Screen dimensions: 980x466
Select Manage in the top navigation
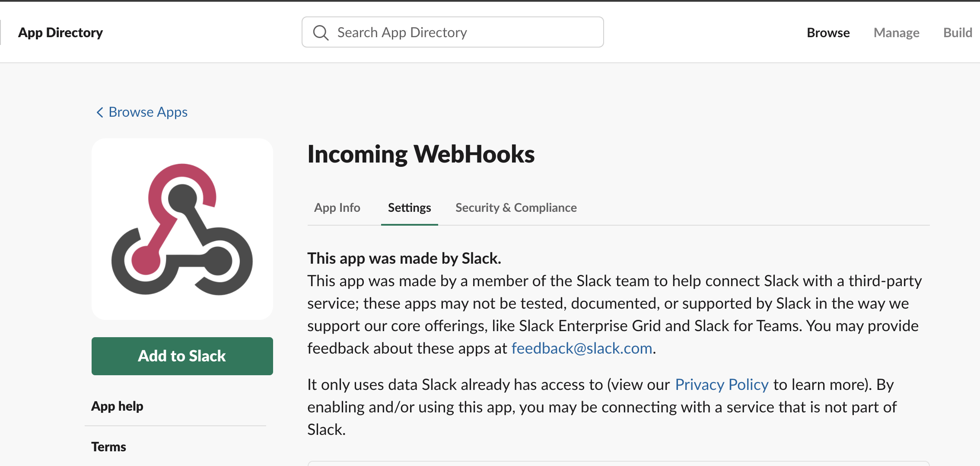896,32
